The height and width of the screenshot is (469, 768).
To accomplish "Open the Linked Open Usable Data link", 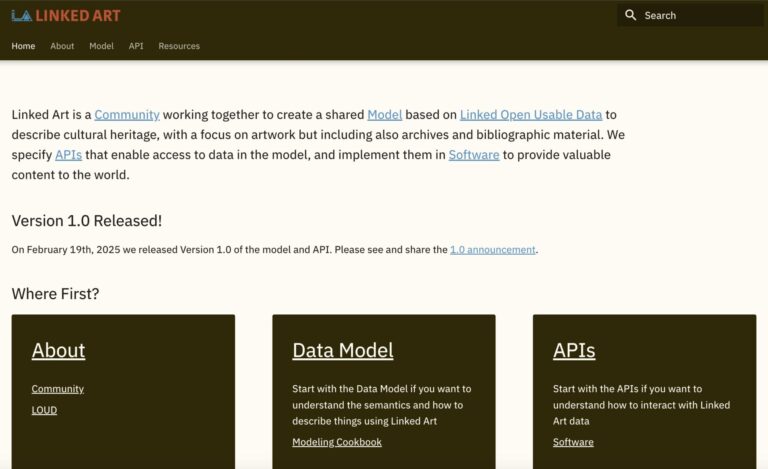I will tap(530, 115).
